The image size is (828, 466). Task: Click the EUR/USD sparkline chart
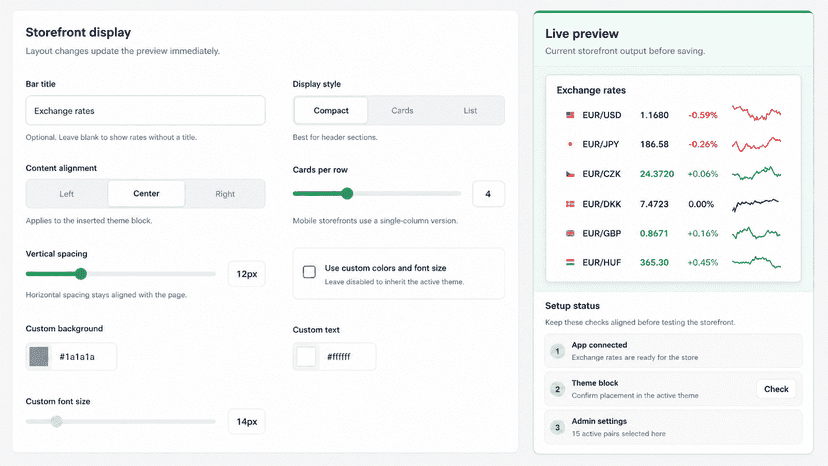coord(756,113)
